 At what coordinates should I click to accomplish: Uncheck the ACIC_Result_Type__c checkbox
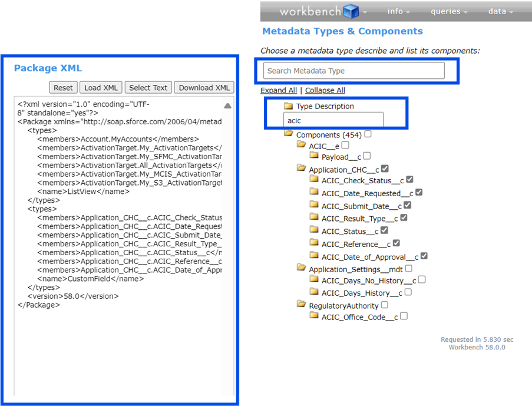point(404,217)
